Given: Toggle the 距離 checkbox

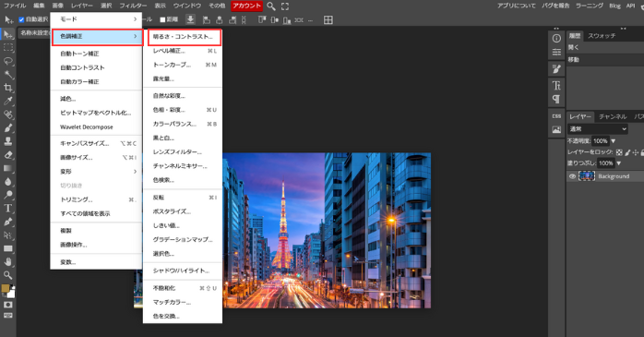Looking at the screenshot, I should tap(162, 19).
